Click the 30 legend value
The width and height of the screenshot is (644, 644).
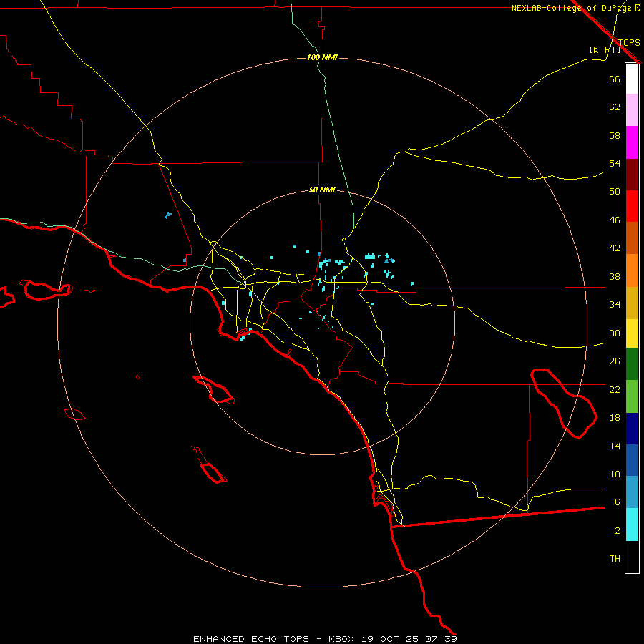(x=615, y=333)
